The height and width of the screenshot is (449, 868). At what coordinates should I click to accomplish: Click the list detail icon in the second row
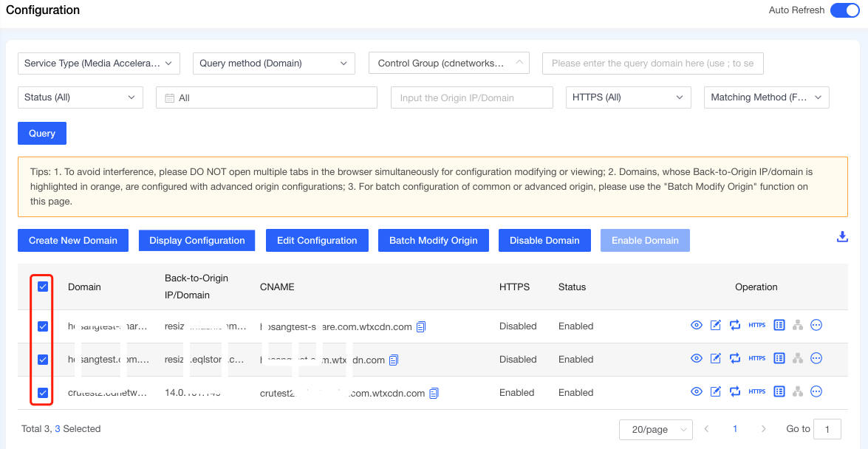(779, 359)
